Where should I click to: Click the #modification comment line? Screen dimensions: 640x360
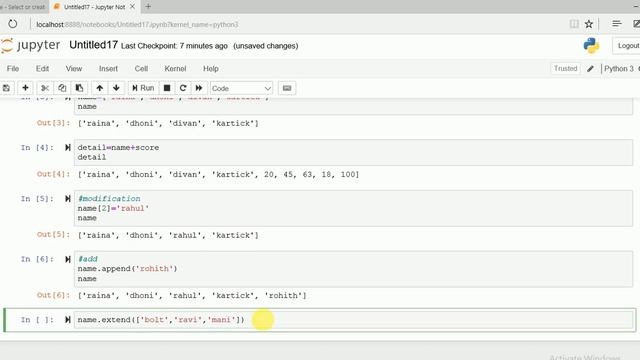[109, 199]
